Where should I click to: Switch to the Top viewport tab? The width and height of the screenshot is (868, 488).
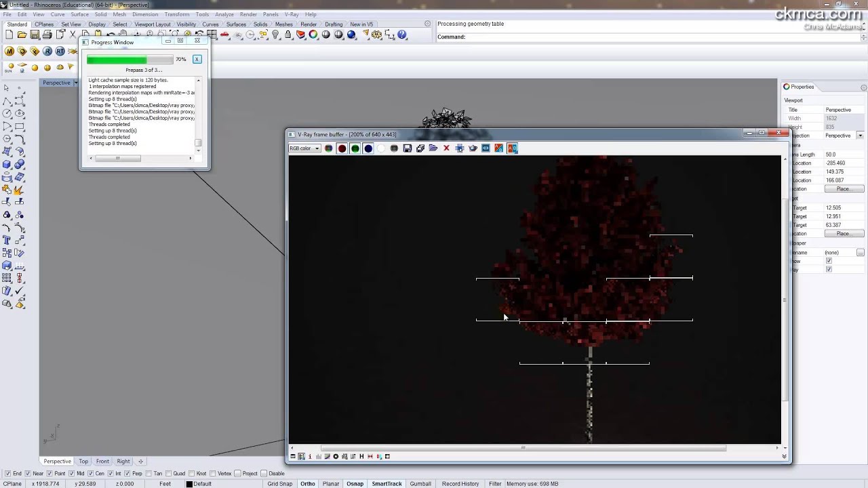pos(83,462)
